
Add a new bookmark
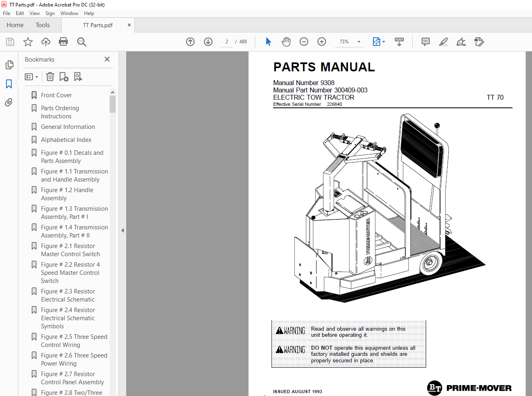click(x=64, y=77)
